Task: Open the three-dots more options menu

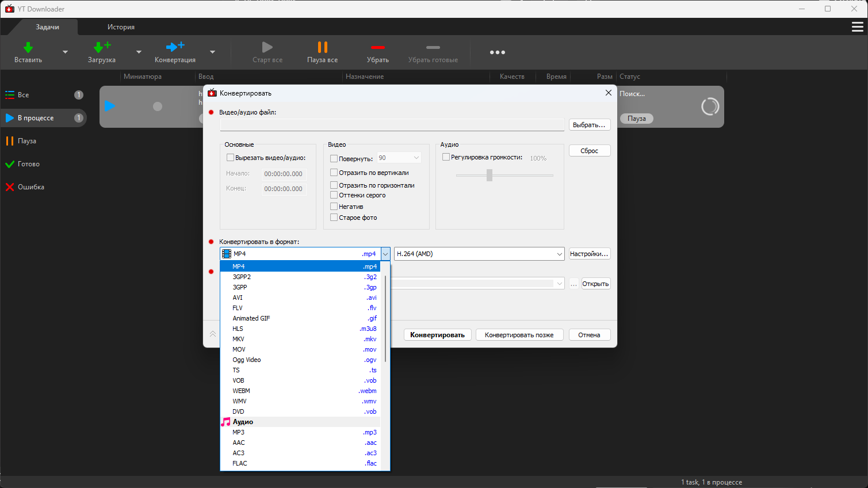Action: click(x=497, y=52)
